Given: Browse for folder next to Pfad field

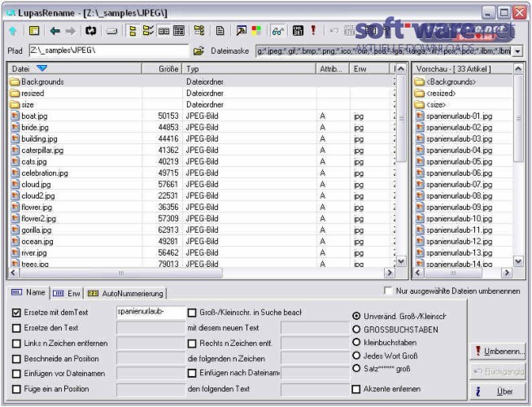Looking at the screenshot, I should (x=198, y=51).
